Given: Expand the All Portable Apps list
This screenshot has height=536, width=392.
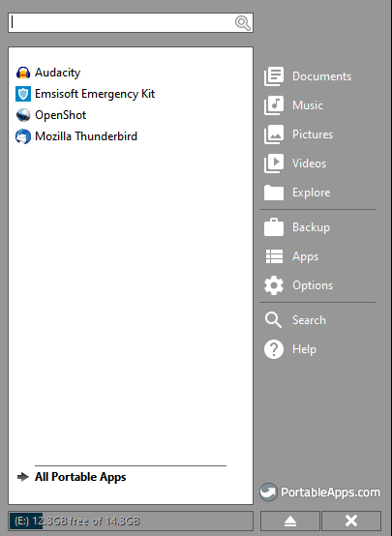Looking at the screenshot, I should tap(72, 477).
